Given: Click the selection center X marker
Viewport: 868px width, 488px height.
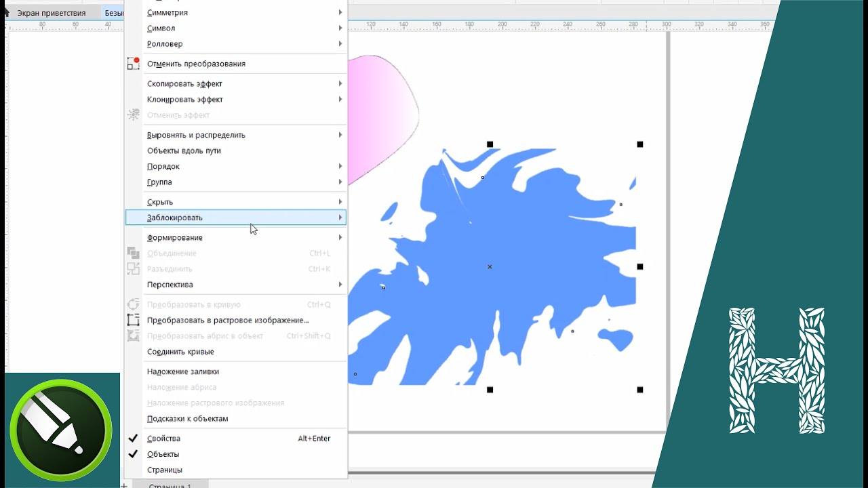Looking at the screenshot, I should (490, 267).
